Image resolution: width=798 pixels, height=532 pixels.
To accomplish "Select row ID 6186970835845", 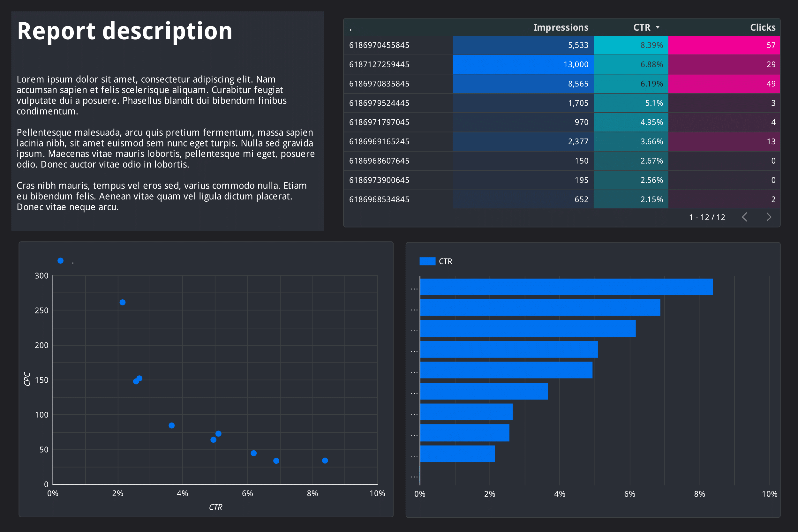I will coord(379,84).
